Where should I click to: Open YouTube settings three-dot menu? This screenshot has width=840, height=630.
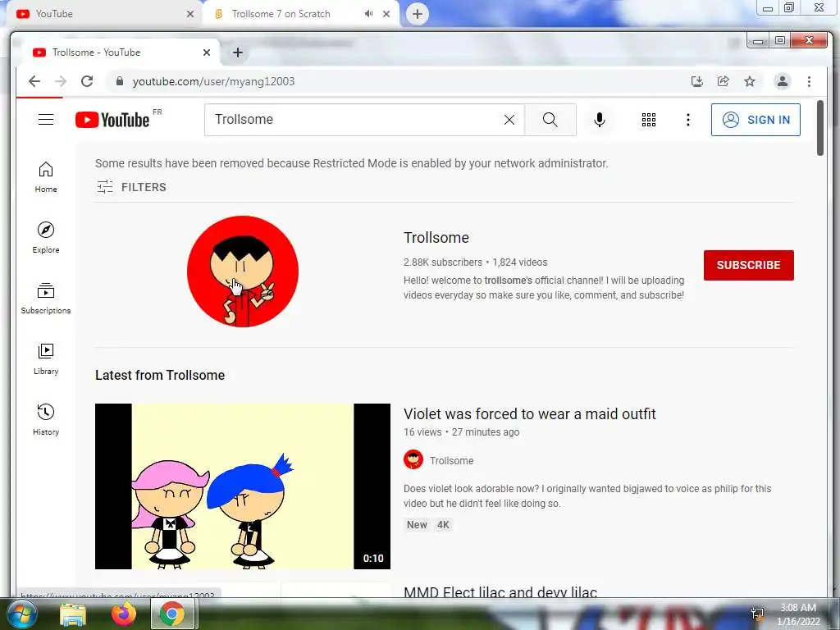(x=688, y=120)
